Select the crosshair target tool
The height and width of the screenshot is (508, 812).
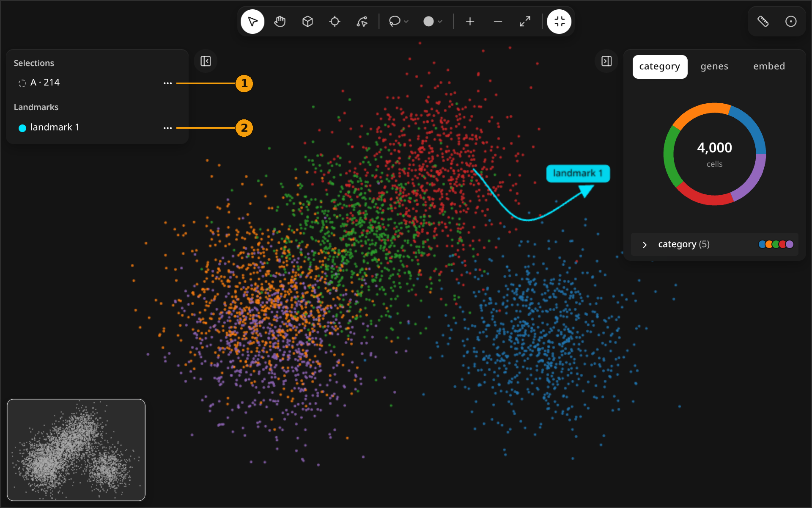[x=335, y=22]
